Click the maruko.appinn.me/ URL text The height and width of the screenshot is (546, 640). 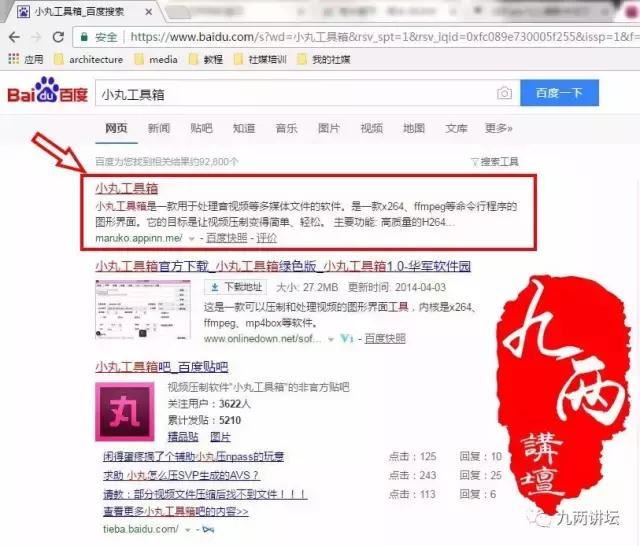139,238
